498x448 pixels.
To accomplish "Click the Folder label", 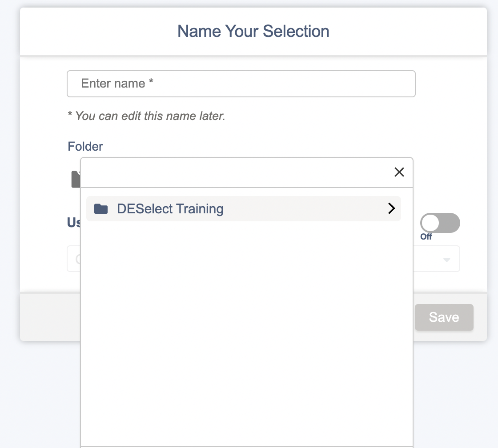I will coord(85,146).
